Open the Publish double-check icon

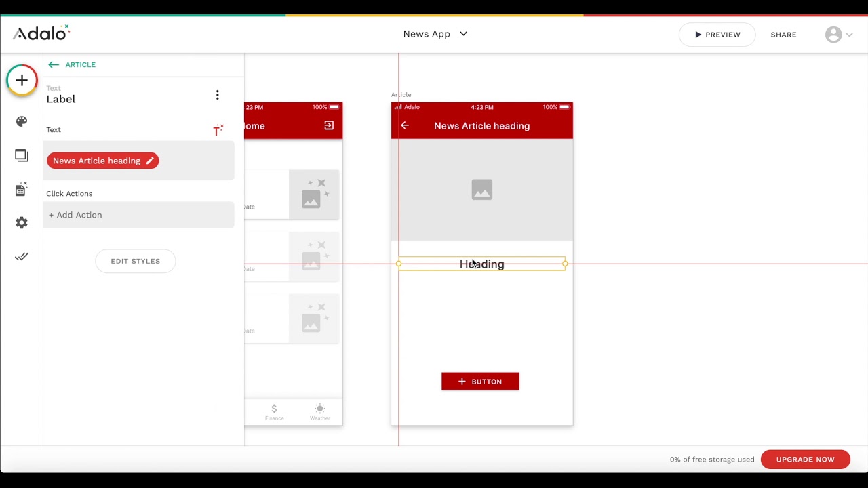tap(22, 256)
